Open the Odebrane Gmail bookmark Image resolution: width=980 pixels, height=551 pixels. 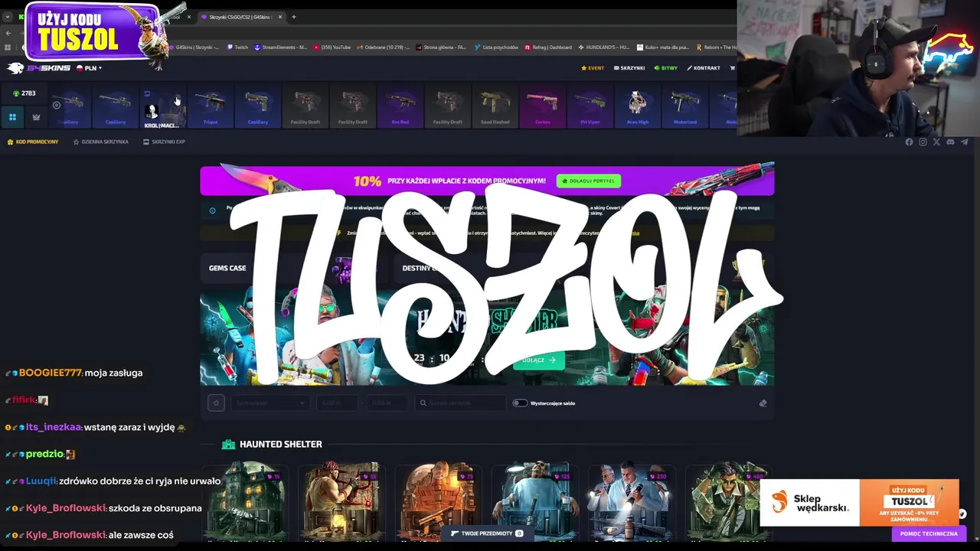point(383,47)
